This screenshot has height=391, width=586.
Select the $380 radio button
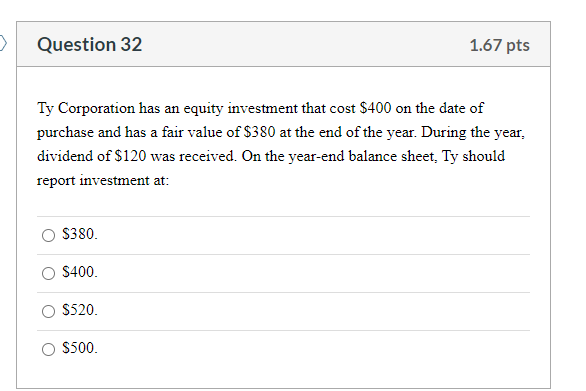48,235
